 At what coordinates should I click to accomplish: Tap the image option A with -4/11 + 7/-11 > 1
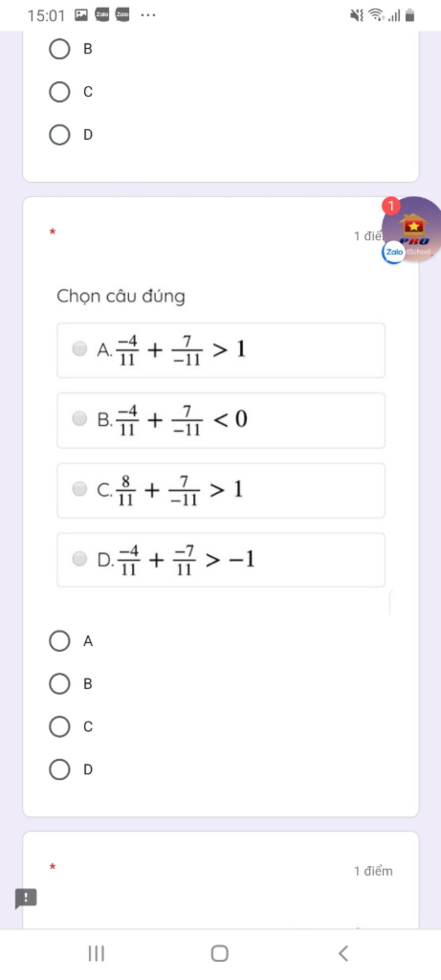pyautogui.click(x=221, y=350)
